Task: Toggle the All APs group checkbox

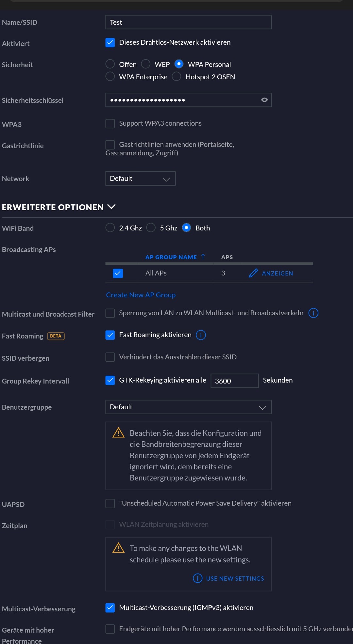Action: 118,273
